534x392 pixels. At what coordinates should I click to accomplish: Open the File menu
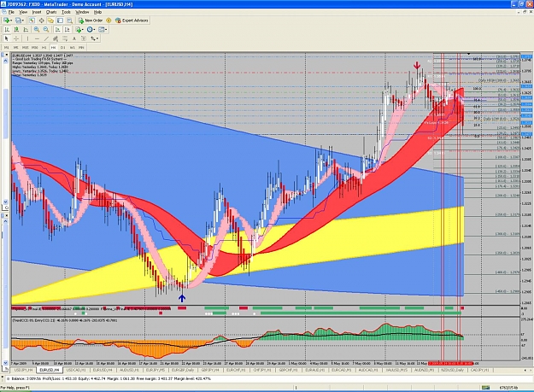pos(11,12)
